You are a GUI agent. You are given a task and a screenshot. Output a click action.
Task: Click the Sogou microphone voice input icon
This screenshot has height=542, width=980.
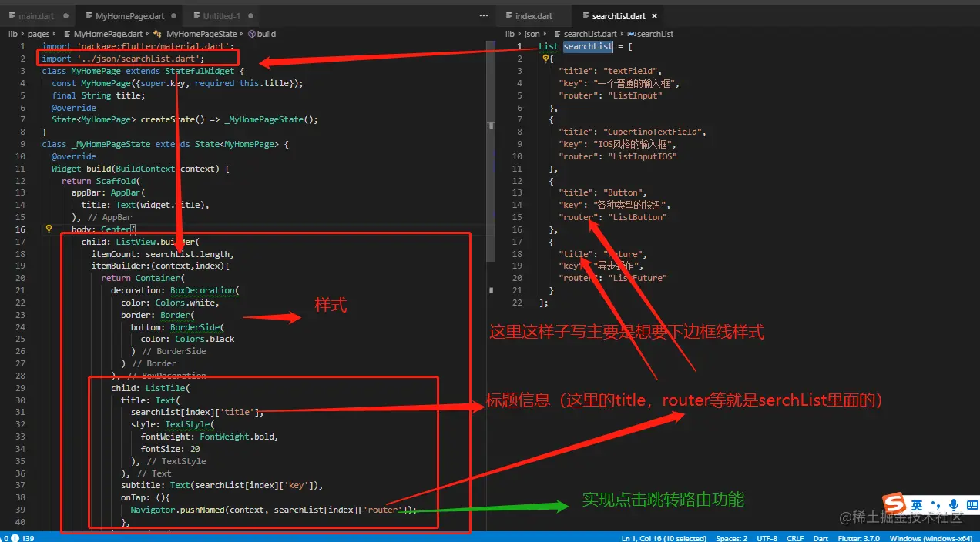click(x=954, y=504)
